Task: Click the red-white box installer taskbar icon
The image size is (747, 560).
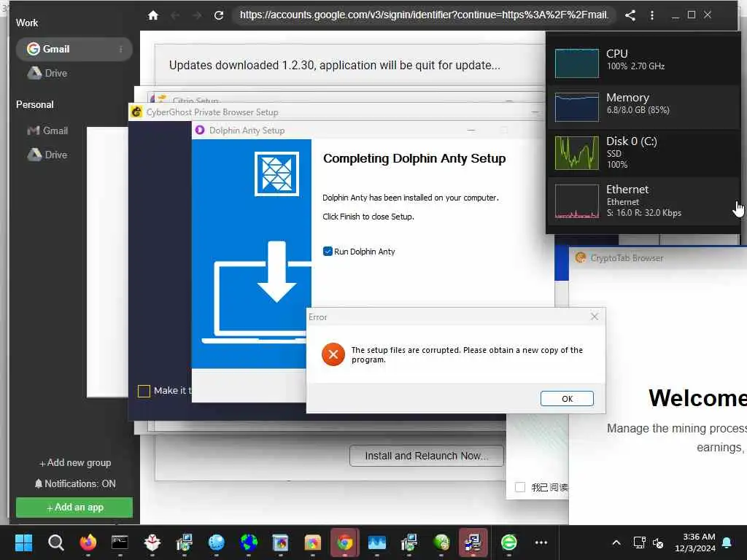Action: click(152, 542)
